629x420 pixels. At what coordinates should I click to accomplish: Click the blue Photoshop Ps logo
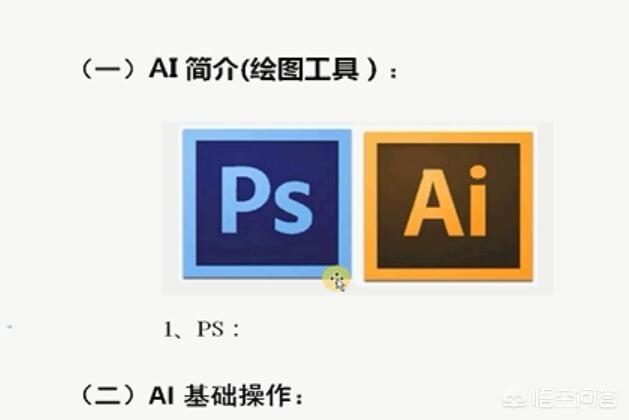click(267, 204)
